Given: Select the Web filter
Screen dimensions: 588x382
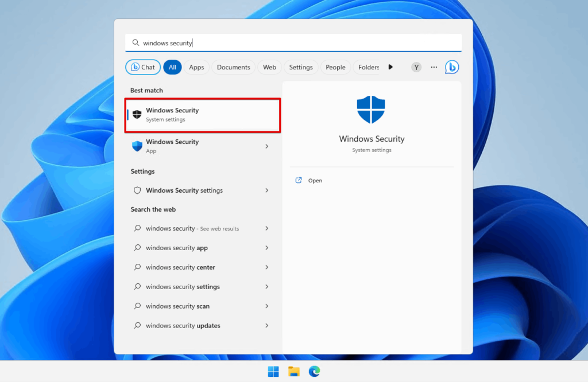Looking at the screenshot, I should pyautogui.click(x=269, y=67).
